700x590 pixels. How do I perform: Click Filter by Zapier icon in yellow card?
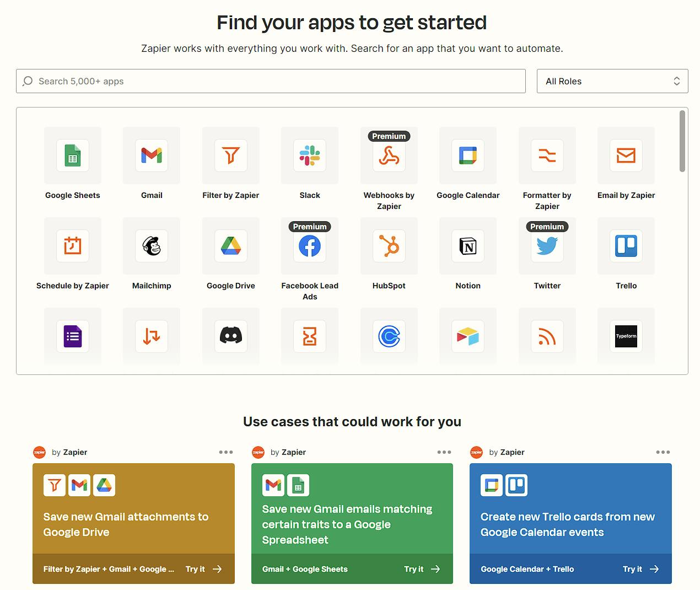coord(55,485)
